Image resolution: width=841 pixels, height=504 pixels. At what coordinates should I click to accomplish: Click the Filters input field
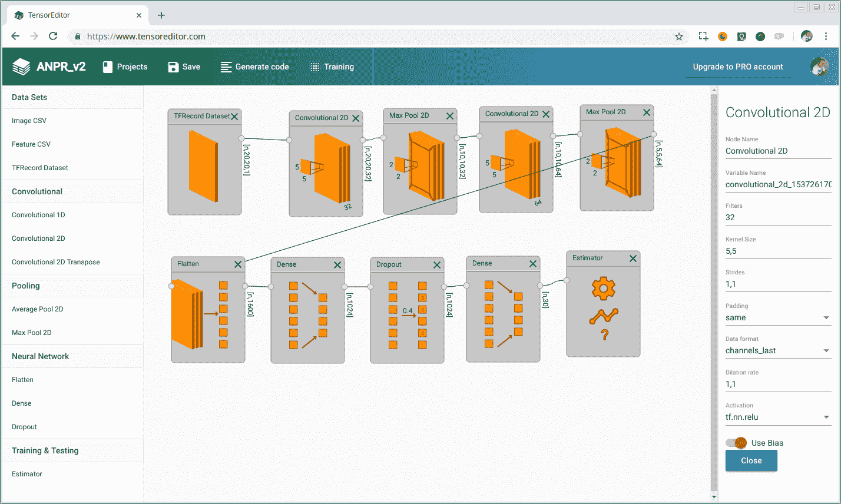(777, 217)
